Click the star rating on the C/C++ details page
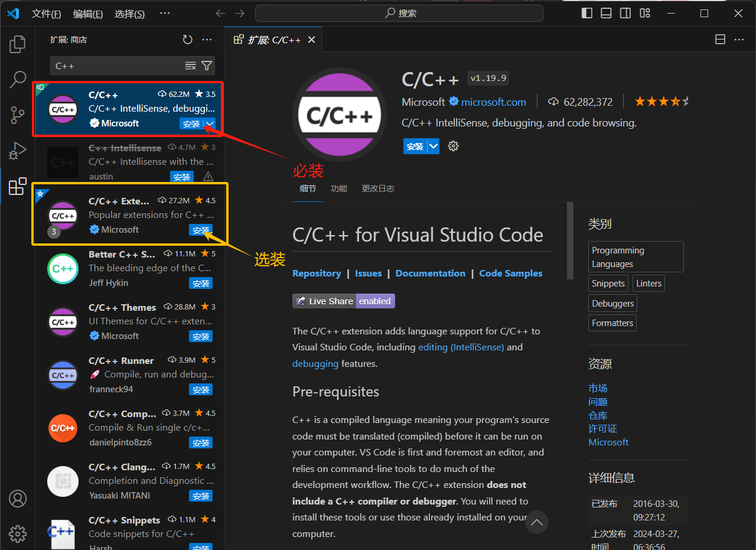 point(661,102)
